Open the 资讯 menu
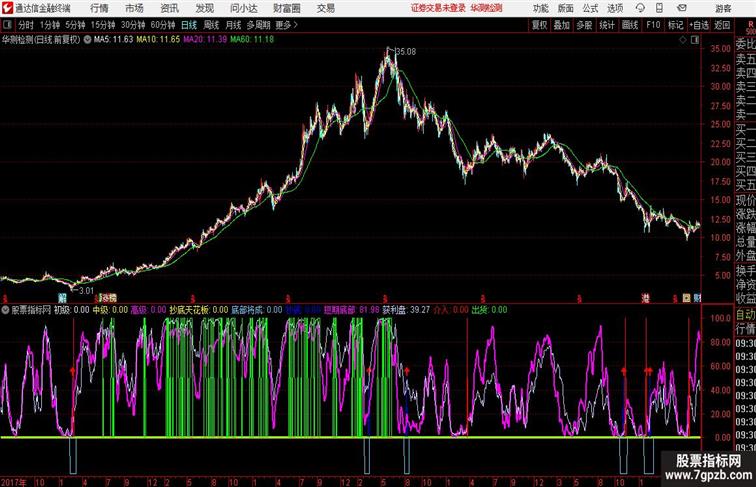 click(x=169, y=8)
